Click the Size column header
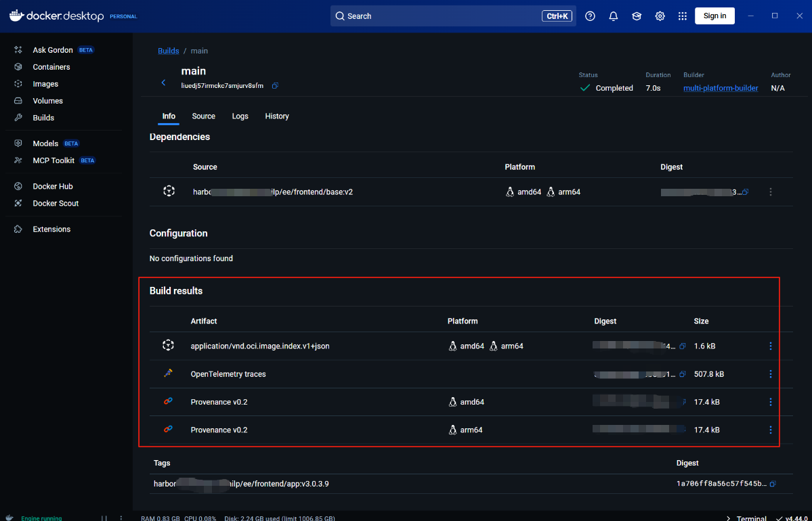The image size is (812, 521). 701,321
